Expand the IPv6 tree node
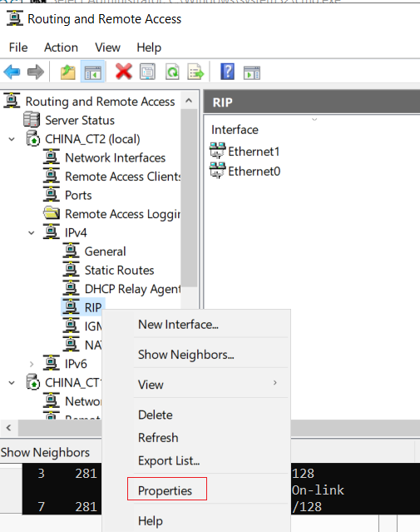Screen dimensions: 420x532 coord(31,364)
